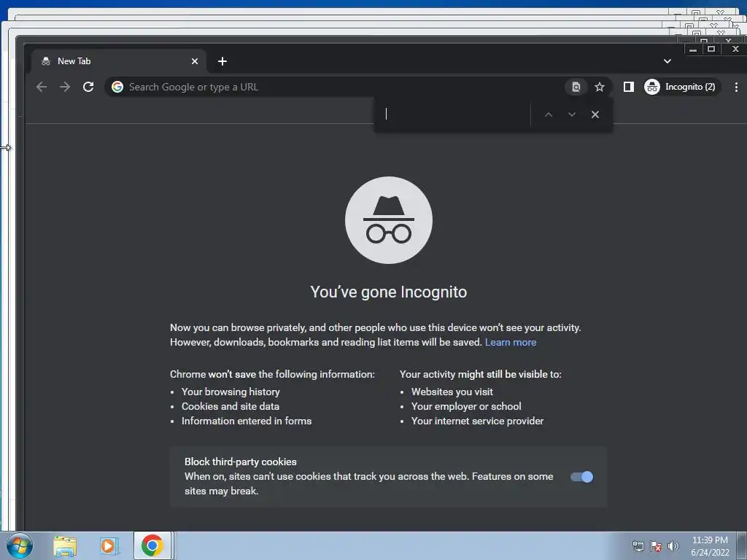Maximize the Chrome incognito window
747x560 pixels.
point(711,49)
